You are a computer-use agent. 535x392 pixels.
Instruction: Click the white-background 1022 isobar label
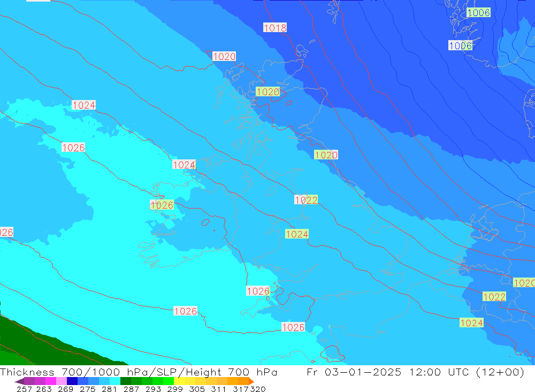306,200
